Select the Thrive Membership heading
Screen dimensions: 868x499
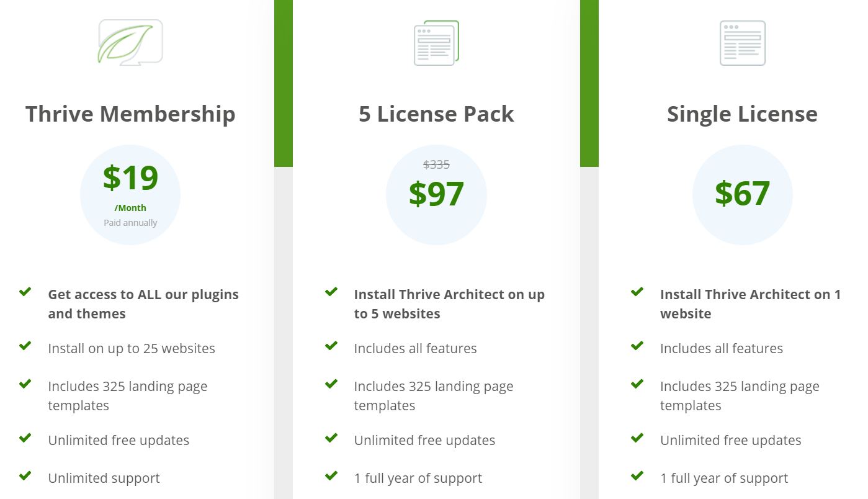click(130, 114)
